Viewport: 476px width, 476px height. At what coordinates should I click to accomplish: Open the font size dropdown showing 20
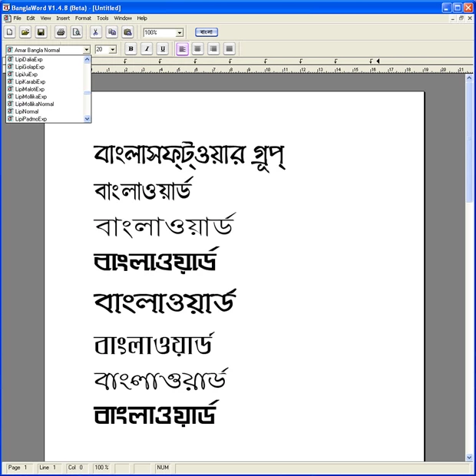pyautogui.click(x=113, y=50)
